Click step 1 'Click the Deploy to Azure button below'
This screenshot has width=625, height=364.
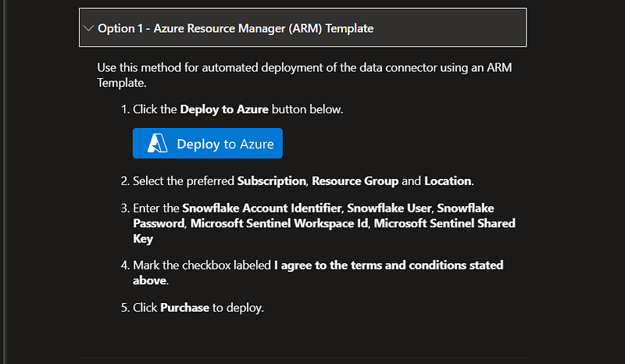coord(238,109)
